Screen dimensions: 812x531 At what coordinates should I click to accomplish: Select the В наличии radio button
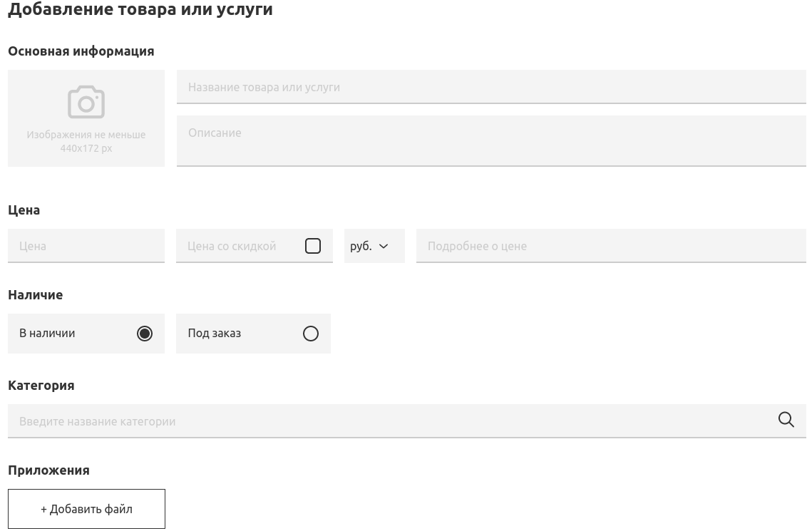click(145, 334)
